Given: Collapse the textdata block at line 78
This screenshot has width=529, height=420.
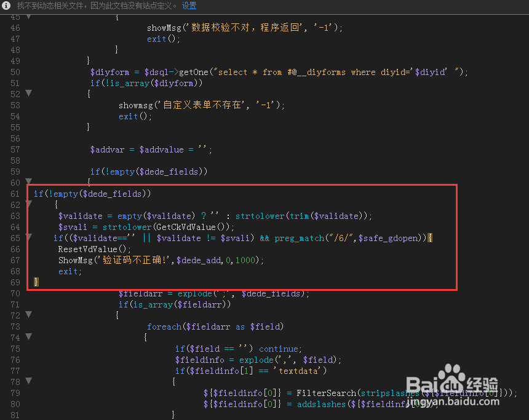Looking at the screenshot, I should [x=29, y=381].
